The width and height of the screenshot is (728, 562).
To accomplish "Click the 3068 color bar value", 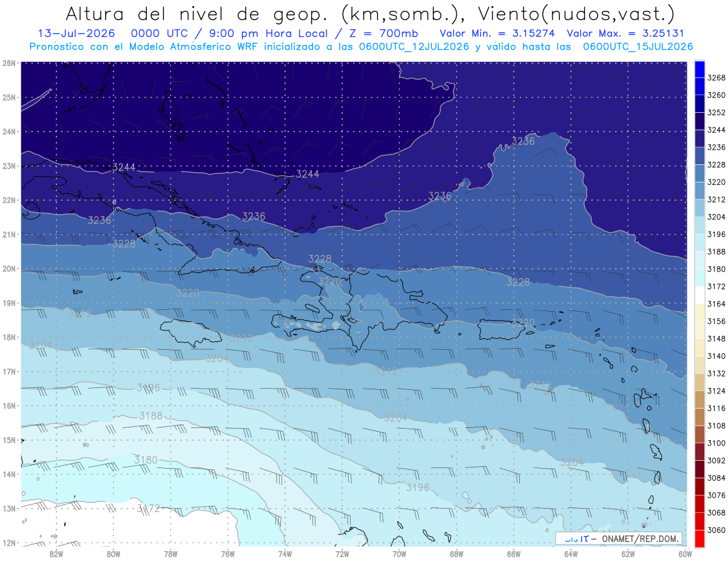I will 716,513.
